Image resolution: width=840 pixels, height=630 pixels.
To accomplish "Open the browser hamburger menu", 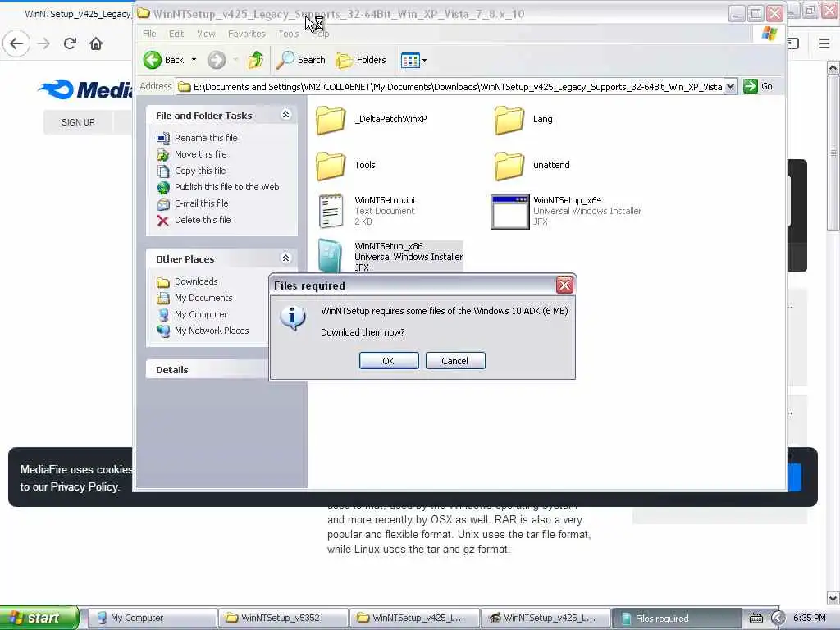I will click(824, 43).
